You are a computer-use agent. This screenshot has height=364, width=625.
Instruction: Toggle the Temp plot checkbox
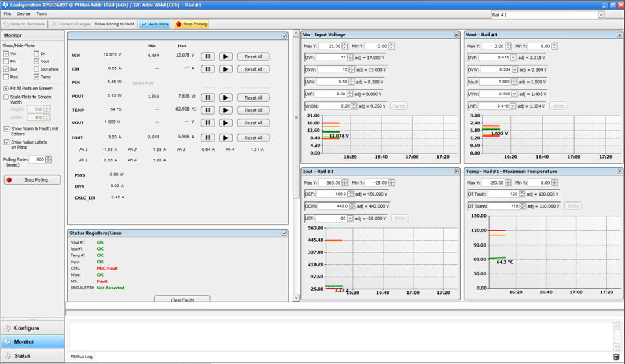click(x=36, y=76)
